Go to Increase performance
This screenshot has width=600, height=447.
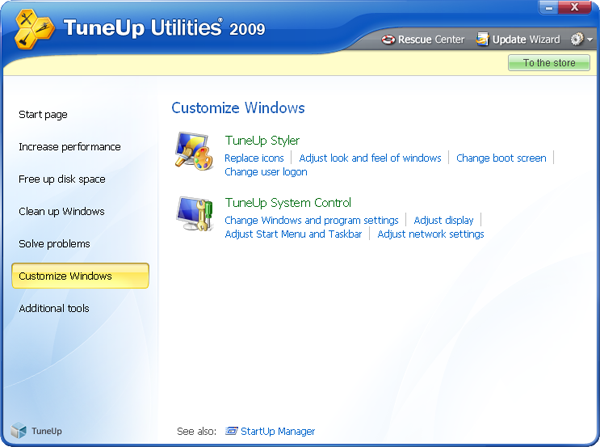(x=70, y=147)
